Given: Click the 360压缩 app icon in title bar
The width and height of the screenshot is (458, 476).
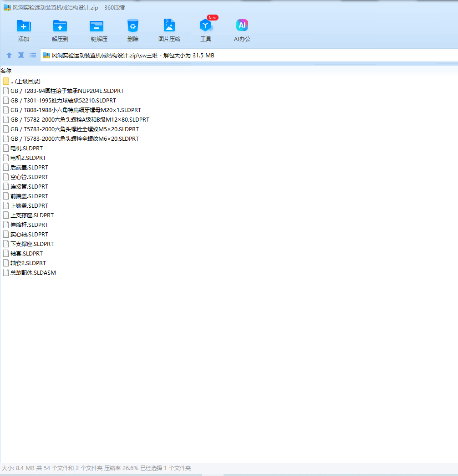Looking at the screenshot, I should tap(7, 8).
